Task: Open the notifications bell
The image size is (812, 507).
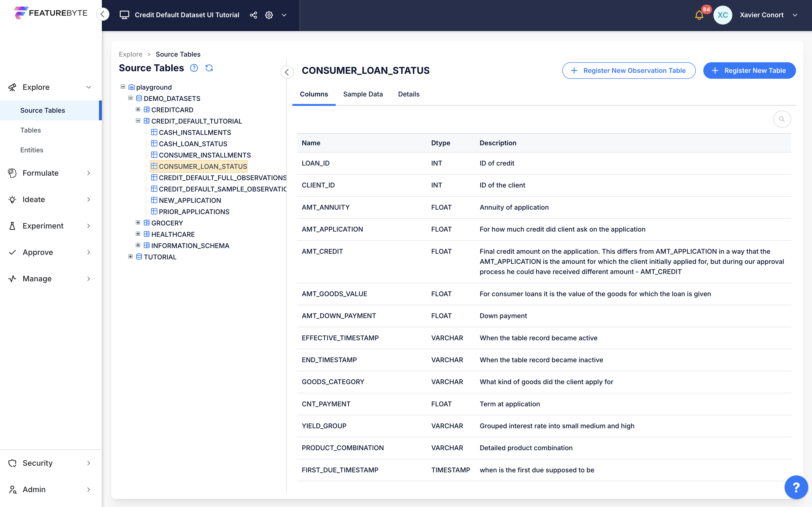Action: pyautogui.click(x=699, y=15)
